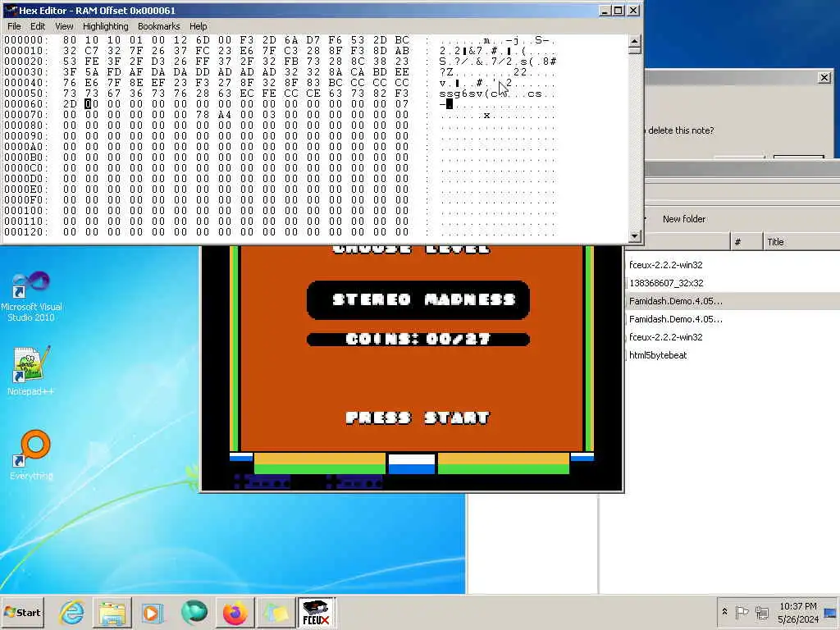Click the Hex Editor title bar icon
The width and height of the screenshot is (840, 630).
(x=10, y=10)
